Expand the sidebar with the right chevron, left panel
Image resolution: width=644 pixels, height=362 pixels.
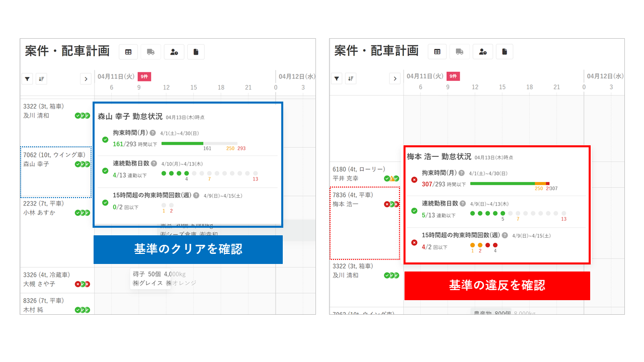tap(86, 78)
